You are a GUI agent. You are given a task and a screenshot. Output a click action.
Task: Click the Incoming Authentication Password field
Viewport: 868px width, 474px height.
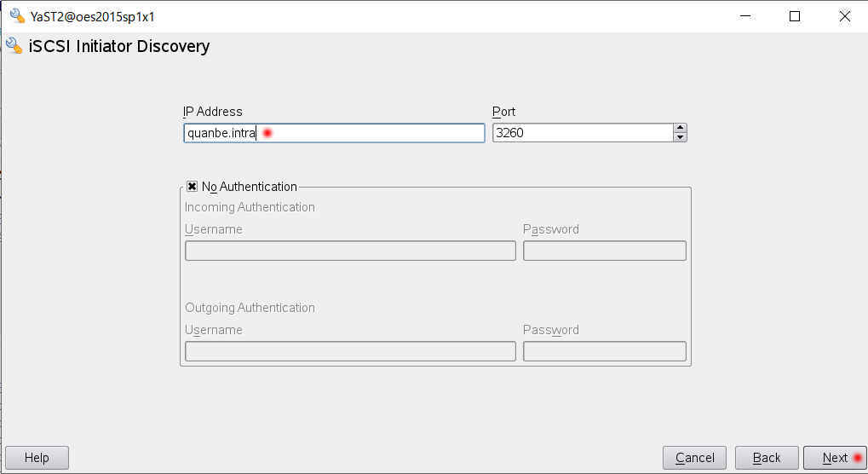[x=605, y=251]
